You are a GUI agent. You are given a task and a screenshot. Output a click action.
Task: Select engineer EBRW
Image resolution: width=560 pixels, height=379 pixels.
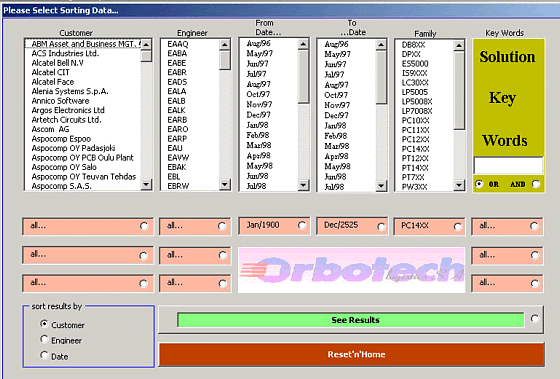178,186
